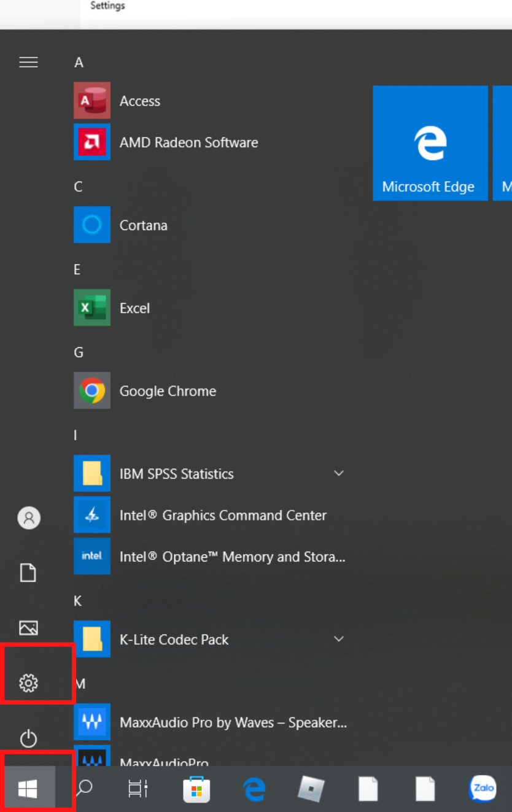
Task: Click the first blank document taskbar icon
Action: [368, 789]
